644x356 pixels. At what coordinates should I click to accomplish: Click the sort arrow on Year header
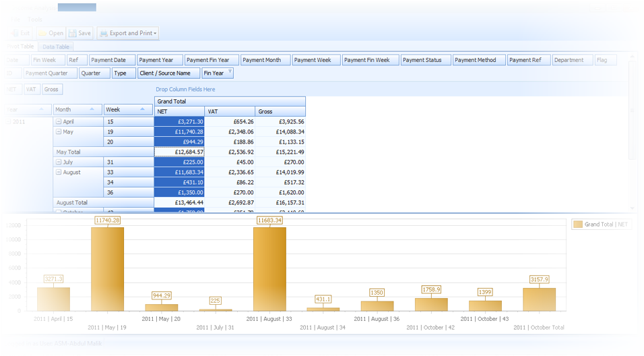click(x=42, y=109)
